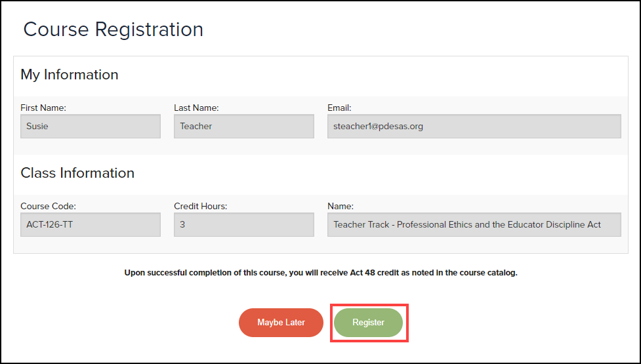Viewport: 641px width, 364px height.
Task: Click the "Email:" label
Action: 339,108
